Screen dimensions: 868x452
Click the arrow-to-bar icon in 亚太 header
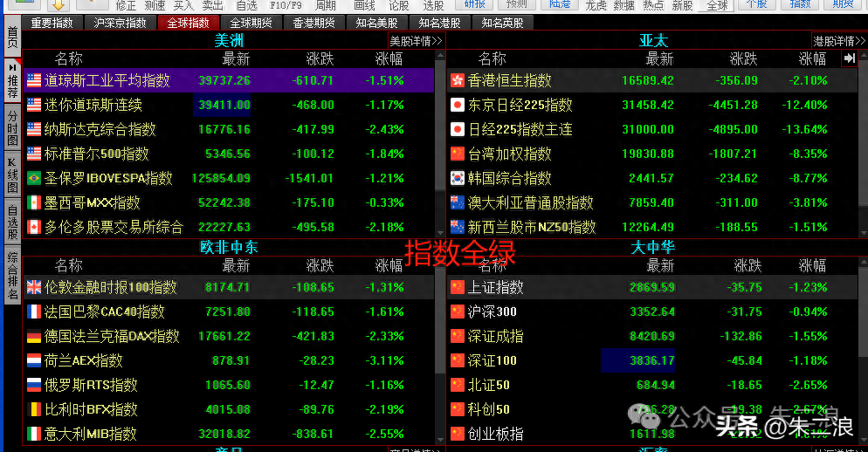pyautogui.click(x=849, y=58)
